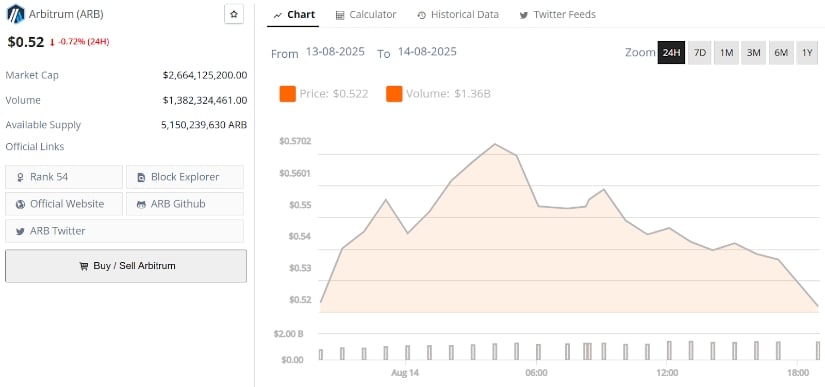Click the ARB Twitter bird icon

click(21, 231)
